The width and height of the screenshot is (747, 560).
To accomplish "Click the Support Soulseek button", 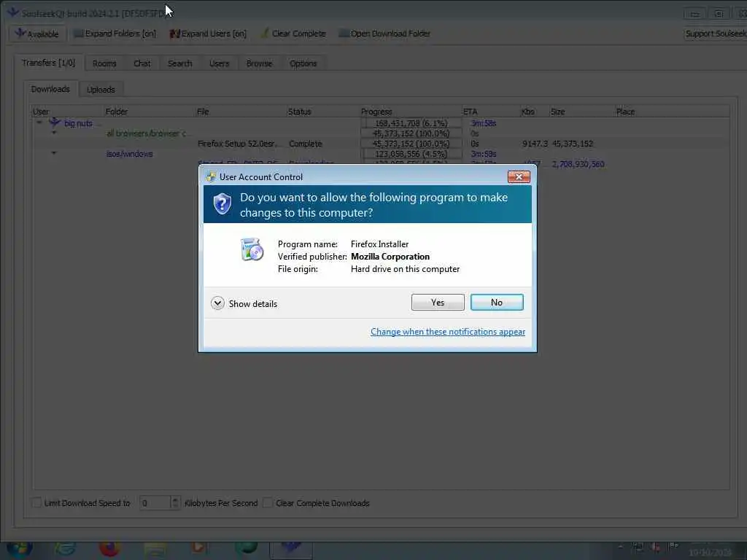I will click(x=715, y=34).
